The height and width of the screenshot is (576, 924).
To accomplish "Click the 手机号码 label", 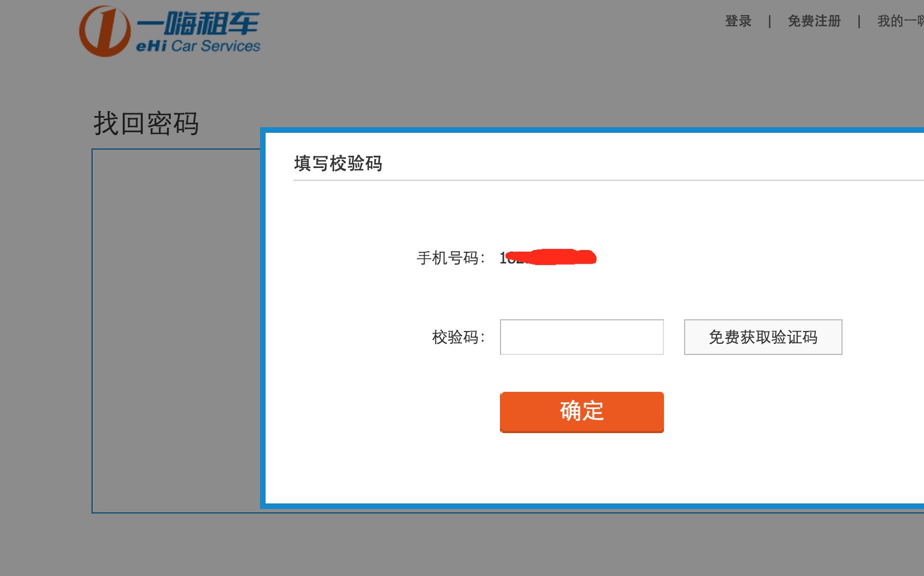I will 451,258.
